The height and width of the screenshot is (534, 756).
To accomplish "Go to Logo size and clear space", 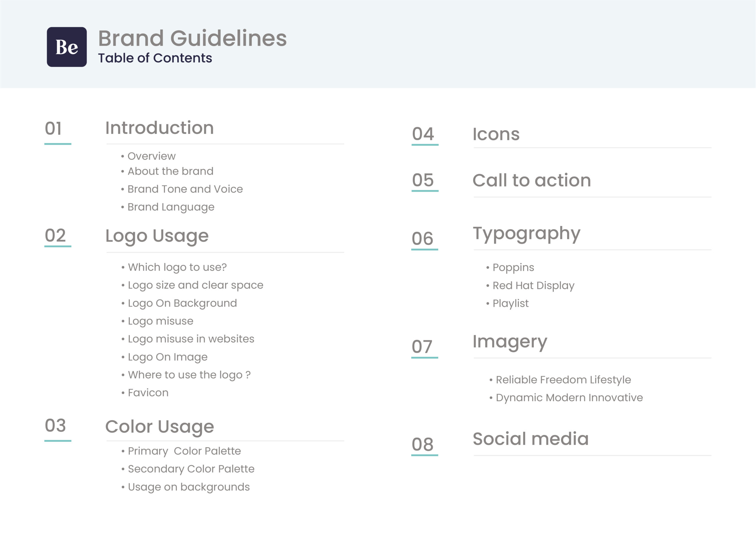I will [195, 285].
